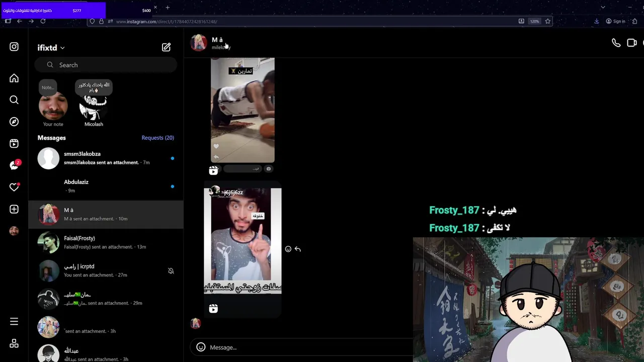The width and height of the screenshot is (644, 362).
Task: Open profile avatar in left sidebar
Action: point(14,231)
